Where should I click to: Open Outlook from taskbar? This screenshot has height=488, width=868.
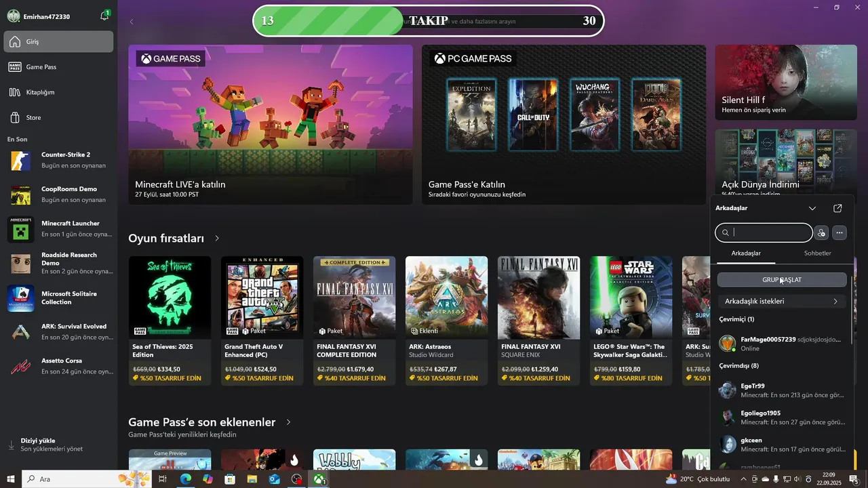point(274,479)
